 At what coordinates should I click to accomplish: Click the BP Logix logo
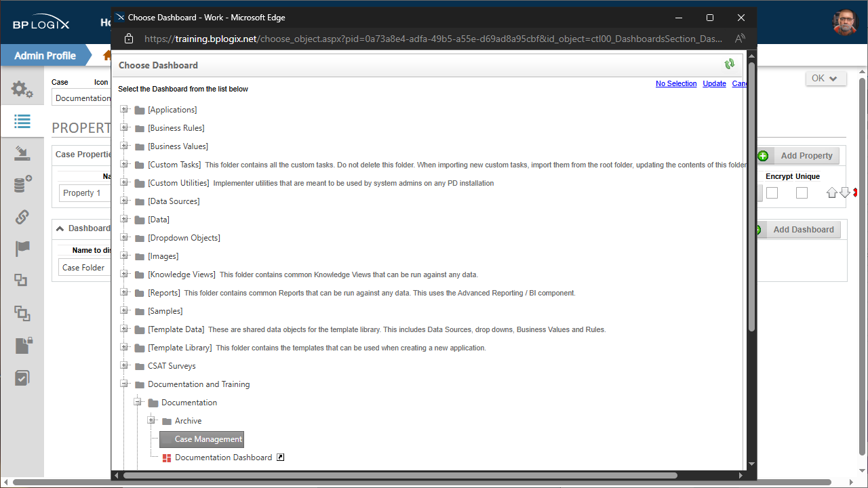pos(41,22)
